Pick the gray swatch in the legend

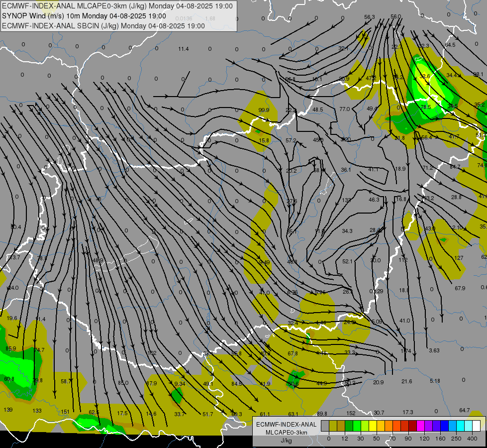click(325, 426)
